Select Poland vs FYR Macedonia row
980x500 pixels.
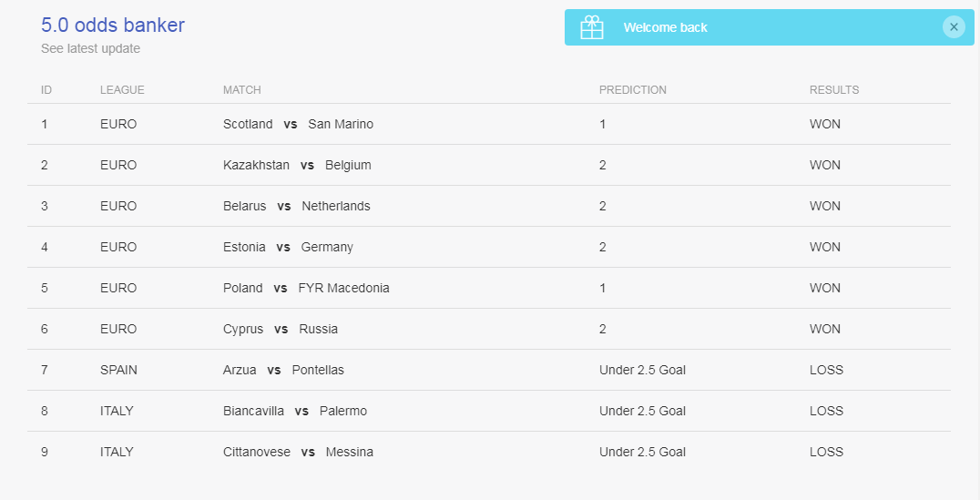[x=489, y=288]
